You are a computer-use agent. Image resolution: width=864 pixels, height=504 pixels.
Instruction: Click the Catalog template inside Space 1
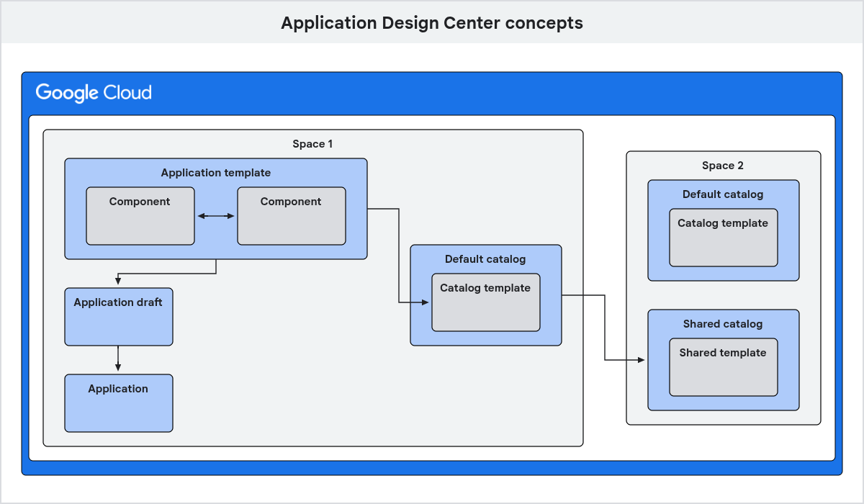click(x=485, y=302)
